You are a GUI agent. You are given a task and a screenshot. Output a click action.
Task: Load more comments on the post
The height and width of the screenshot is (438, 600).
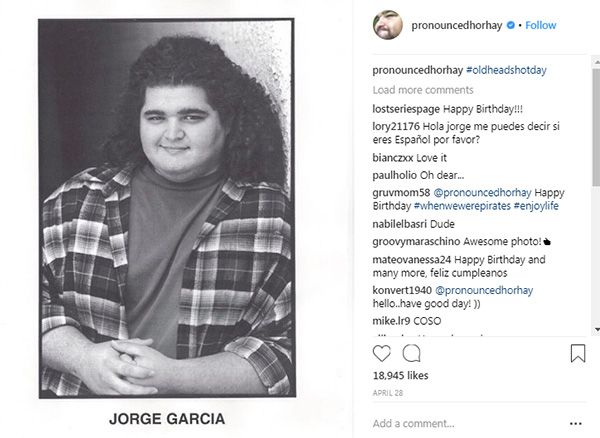[x=423, y=90]
